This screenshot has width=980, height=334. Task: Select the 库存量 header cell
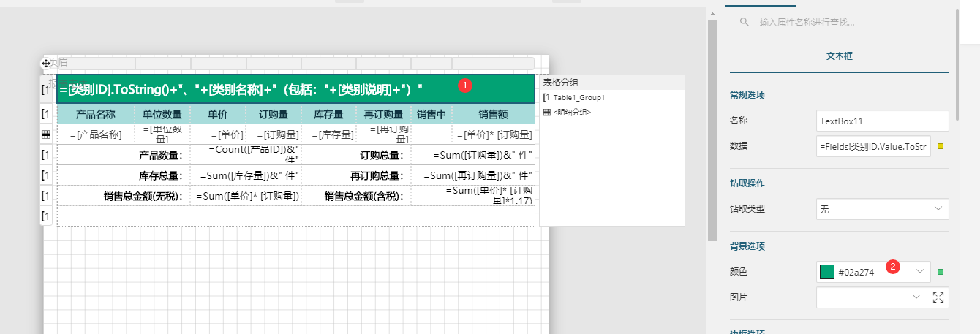click(x=329, y=114)
